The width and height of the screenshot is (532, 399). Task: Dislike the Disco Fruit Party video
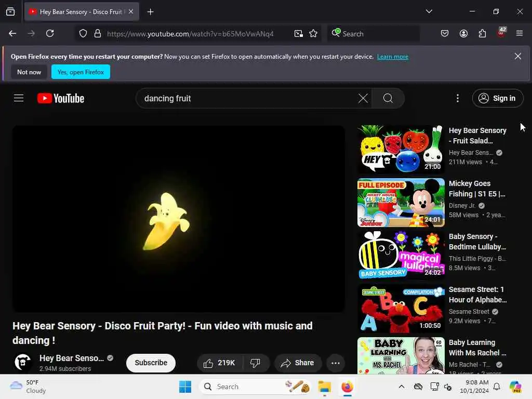coord(256,363)
